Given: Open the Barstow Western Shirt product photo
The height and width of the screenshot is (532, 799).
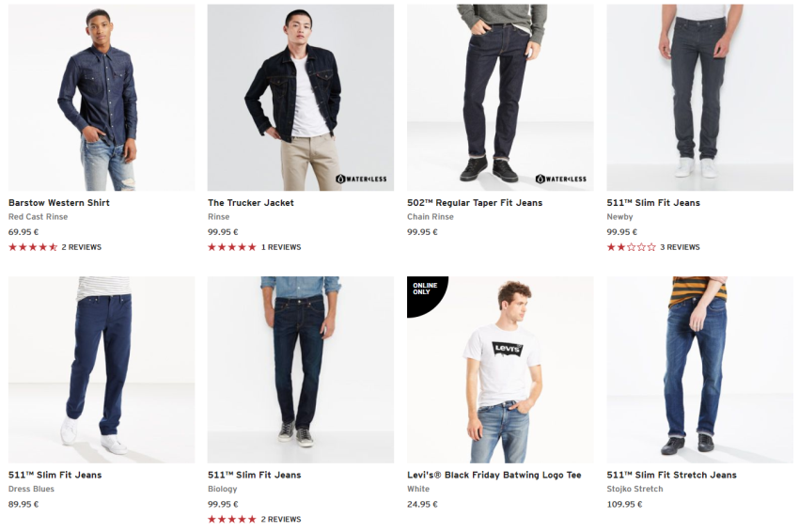Looking at the screenshot, I should tap(102, 98).
